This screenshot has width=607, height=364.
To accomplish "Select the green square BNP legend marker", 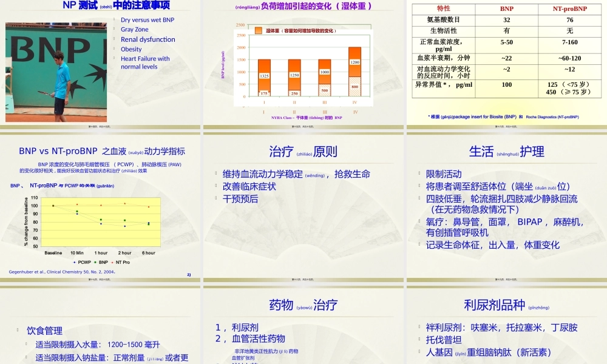I will click(x=95, y=262).
